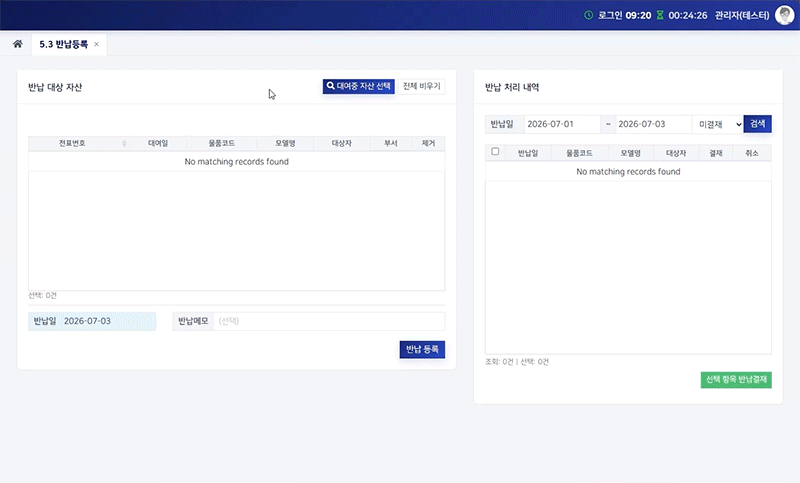Viewport: 800px width, 483px height.
Task: Open the 미결재 status dropdown
Action: [x=718, y=124]
